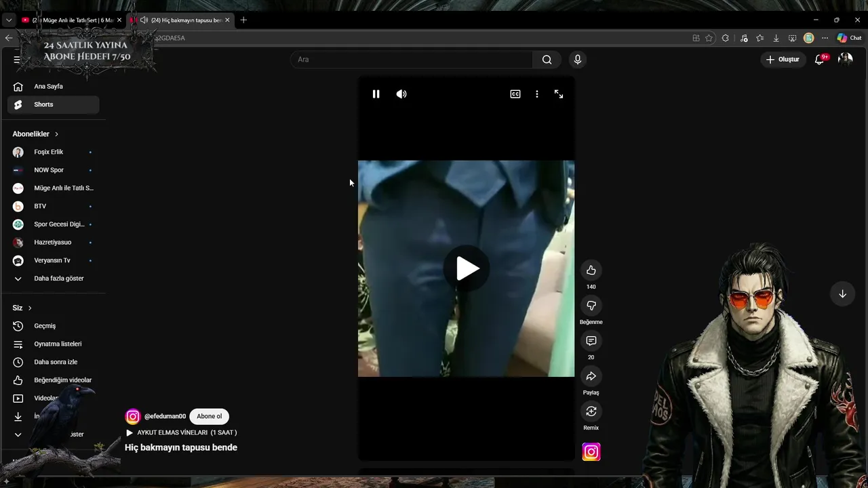Switch to Müge Anlı ile Tatlı Sert tab
Screen dimensions: 868x488
(71, 20)
